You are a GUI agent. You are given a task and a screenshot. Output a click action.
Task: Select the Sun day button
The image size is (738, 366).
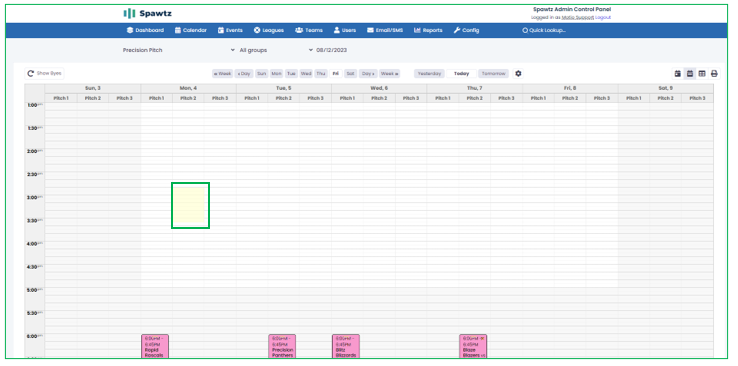coord(262,74)
